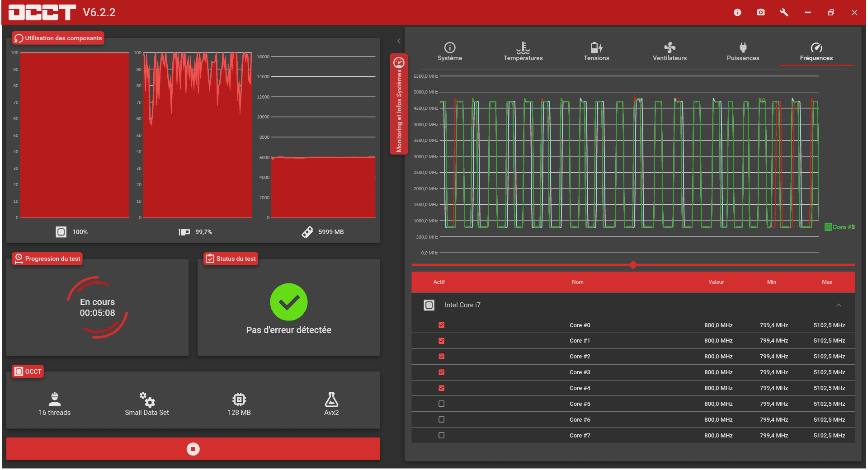This screenshot has width=868, height=470.
Task: Take a screenshot with the camera icon
Action: tap(761, 13)
